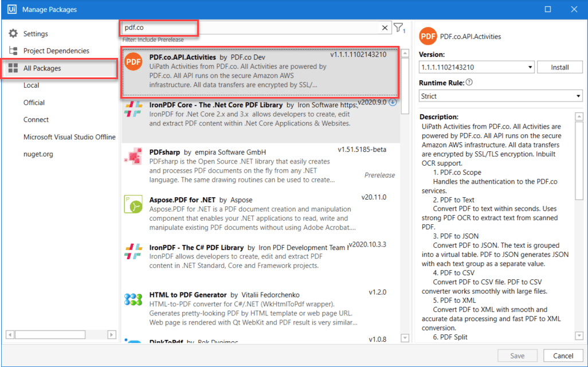588x367 pixels.
Task: Click the v1.51.5185-beta version text
Action: (362, 150)
